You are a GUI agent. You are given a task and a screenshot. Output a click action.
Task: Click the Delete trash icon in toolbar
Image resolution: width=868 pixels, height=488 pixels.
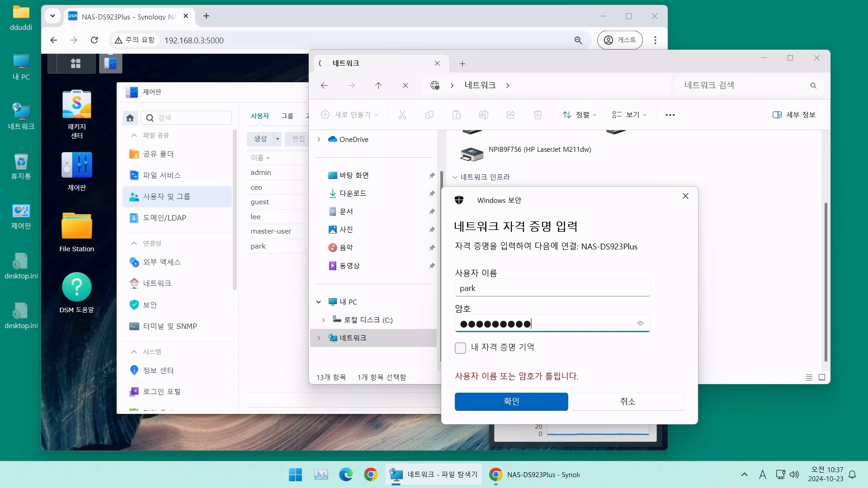[538, 115]
